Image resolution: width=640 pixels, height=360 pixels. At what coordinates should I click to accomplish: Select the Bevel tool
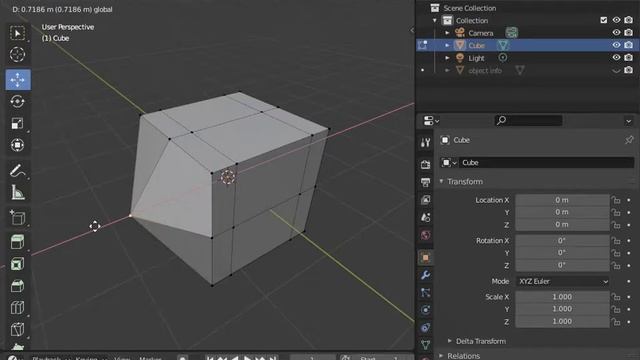(x=17, y=286)
